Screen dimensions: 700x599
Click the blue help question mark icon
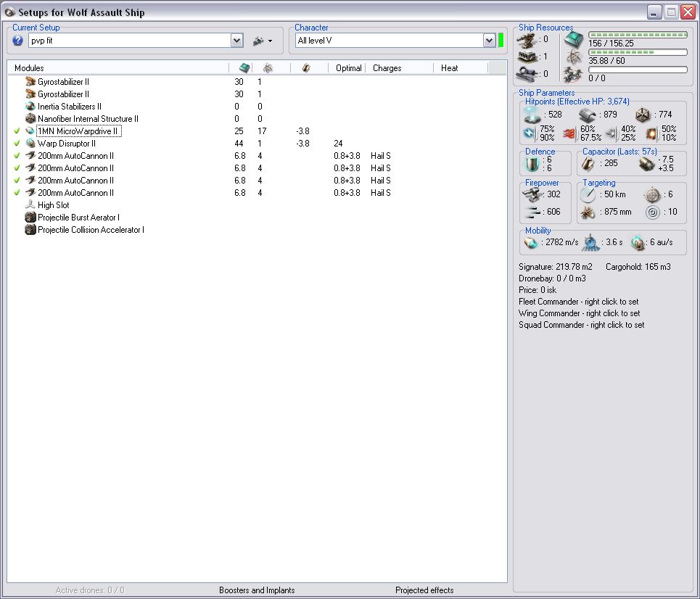(x=18, y=41)
